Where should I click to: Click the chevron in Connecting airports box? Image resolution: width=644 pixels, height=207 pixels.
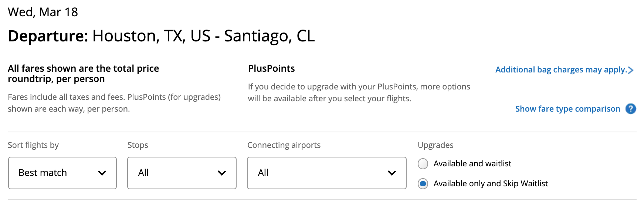pos(392,173)
